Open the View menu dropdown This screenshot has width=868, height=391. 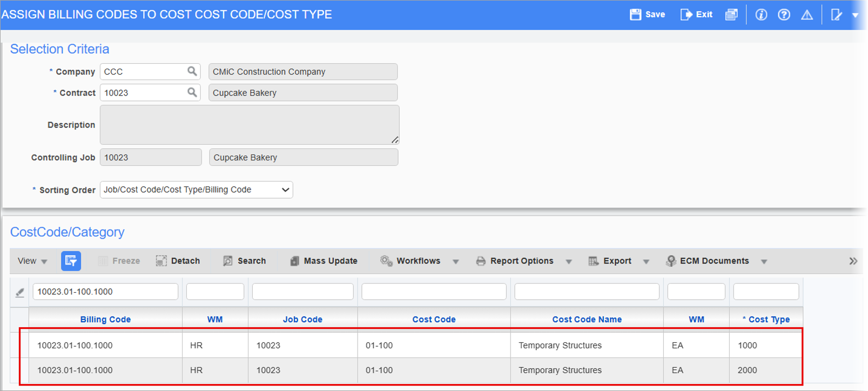tap(32, 261)
